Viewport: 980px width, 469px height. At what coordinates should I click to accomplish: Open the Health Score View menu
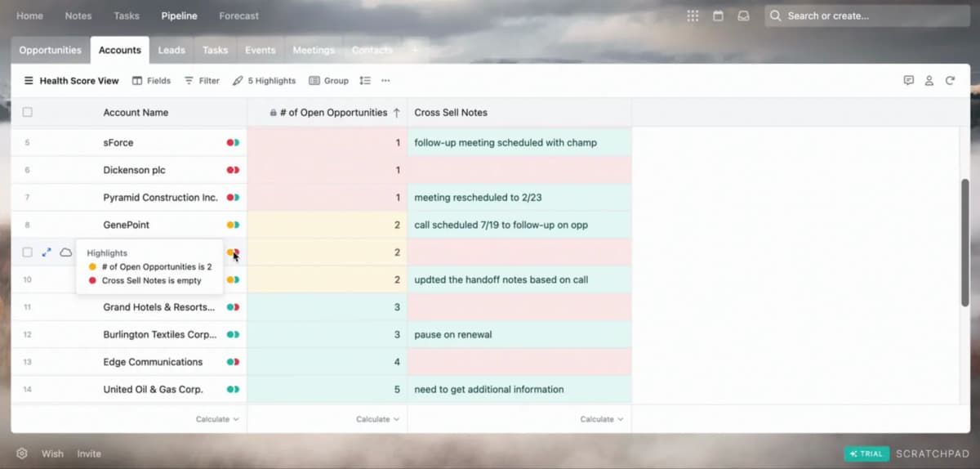tap(71, 81)
